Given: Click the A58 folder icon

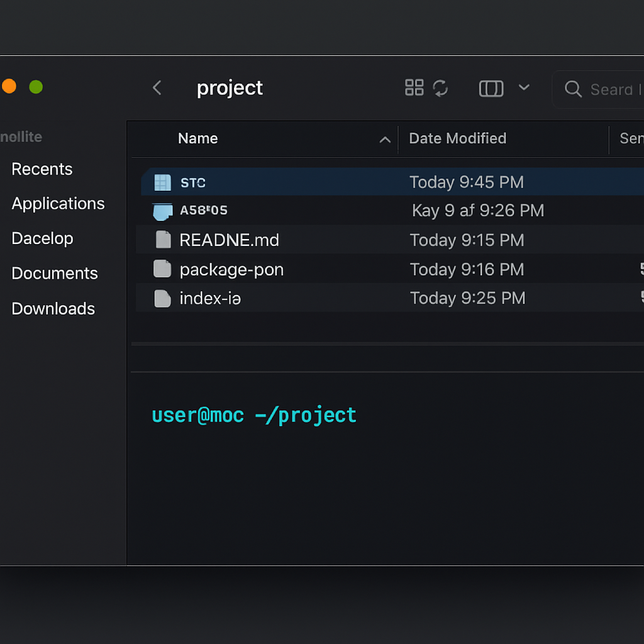Looking at the screenshot, I should 163,211.
